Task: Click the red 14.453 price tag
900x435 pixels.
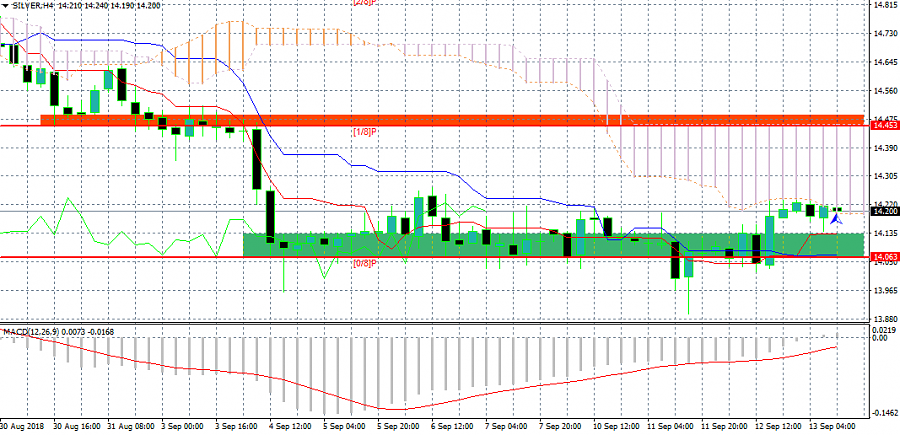Action: 883,126
